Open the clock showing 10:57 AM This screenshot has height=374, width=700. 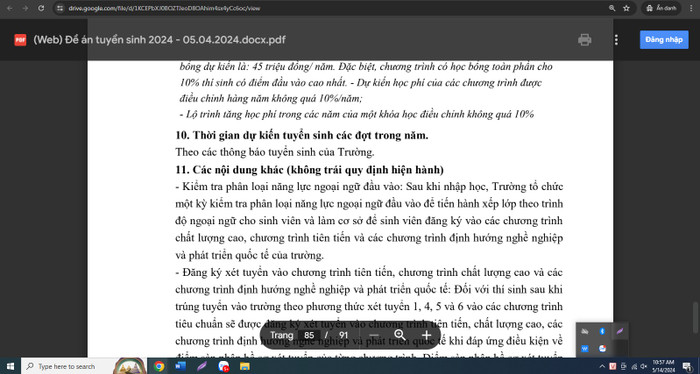pos(663,366)
